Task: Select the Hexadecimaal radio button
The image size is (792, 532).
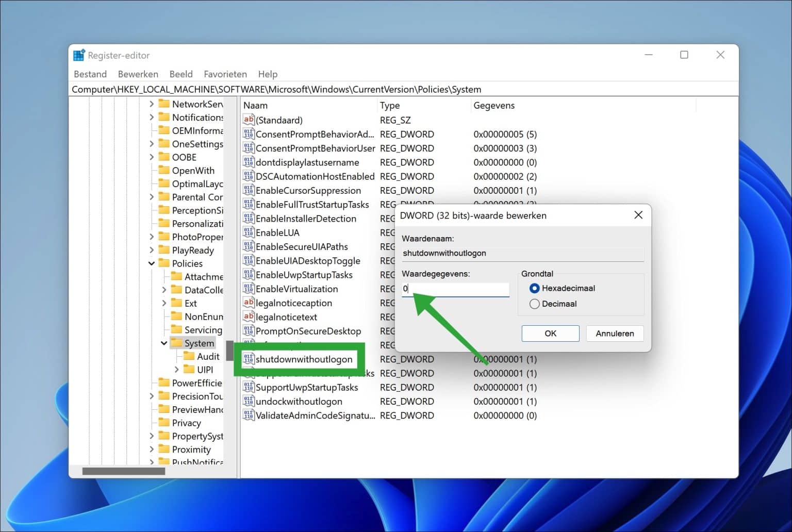Action: click(535, 288)
